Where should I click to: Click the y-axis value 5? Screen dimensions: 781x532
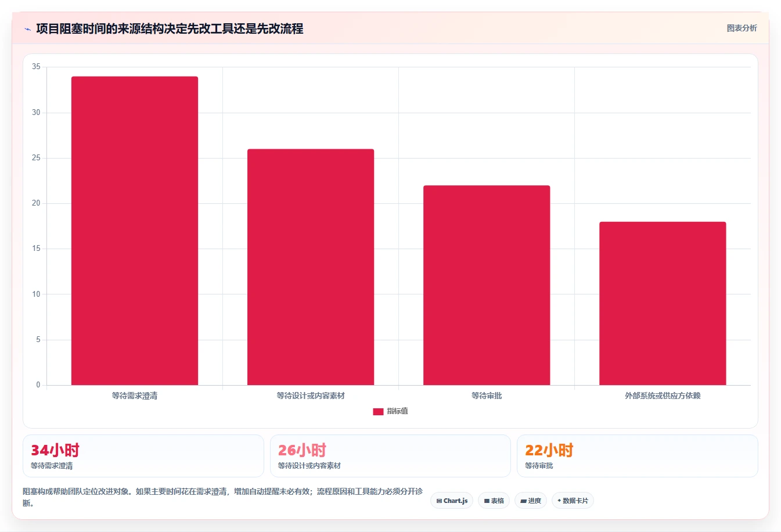tap(38, 340)
